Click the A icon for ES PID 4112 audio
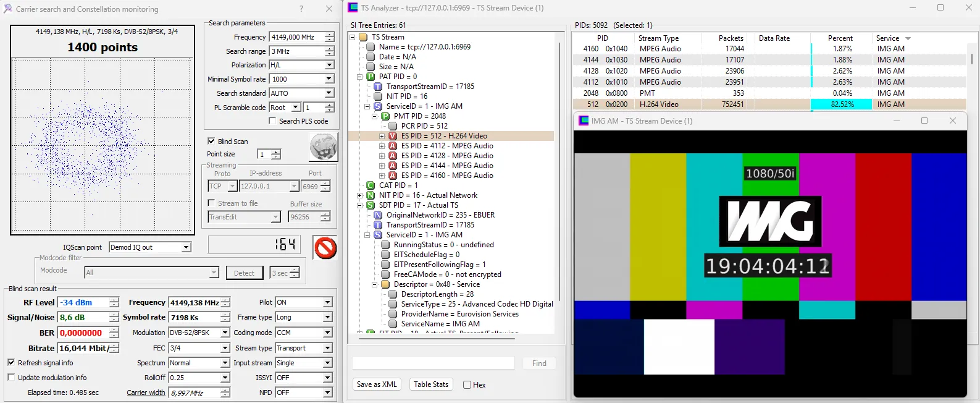980x403 pixels. (393, 146)
